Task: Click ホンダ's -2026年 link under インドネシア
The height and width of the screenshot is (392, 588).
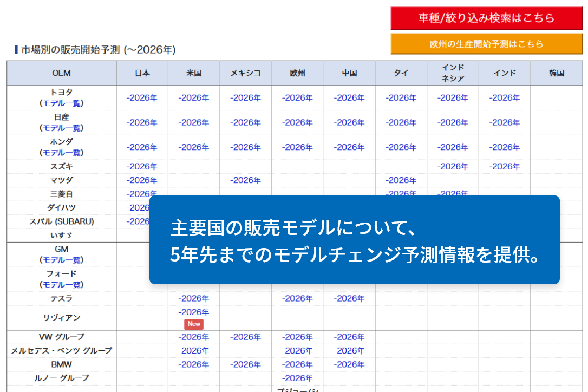Action: pyautogui.click(x=453, y=147)
